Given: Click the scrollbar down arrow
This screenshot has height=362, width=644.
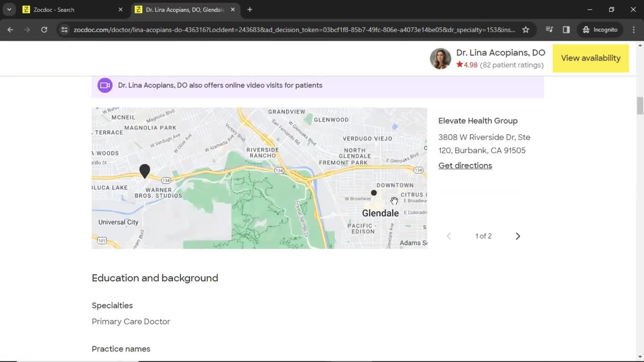Looking at the screenshot, I should [x=640, y=357].
